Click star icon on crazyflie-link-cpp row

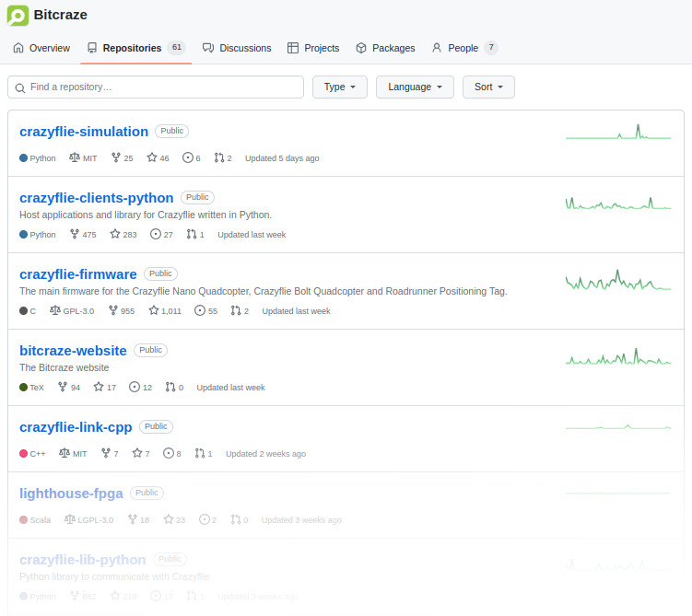137,453
